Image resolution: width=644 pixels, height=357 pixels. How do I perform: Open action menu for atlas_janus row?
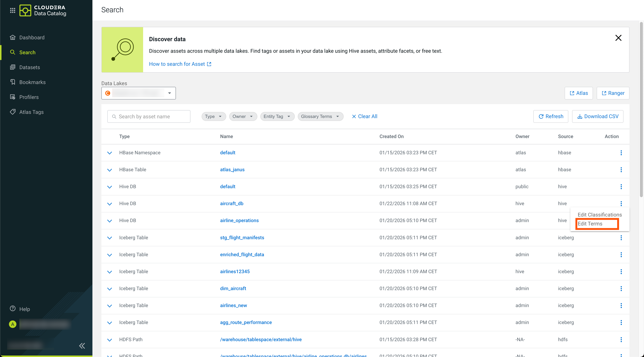[621, 170]
